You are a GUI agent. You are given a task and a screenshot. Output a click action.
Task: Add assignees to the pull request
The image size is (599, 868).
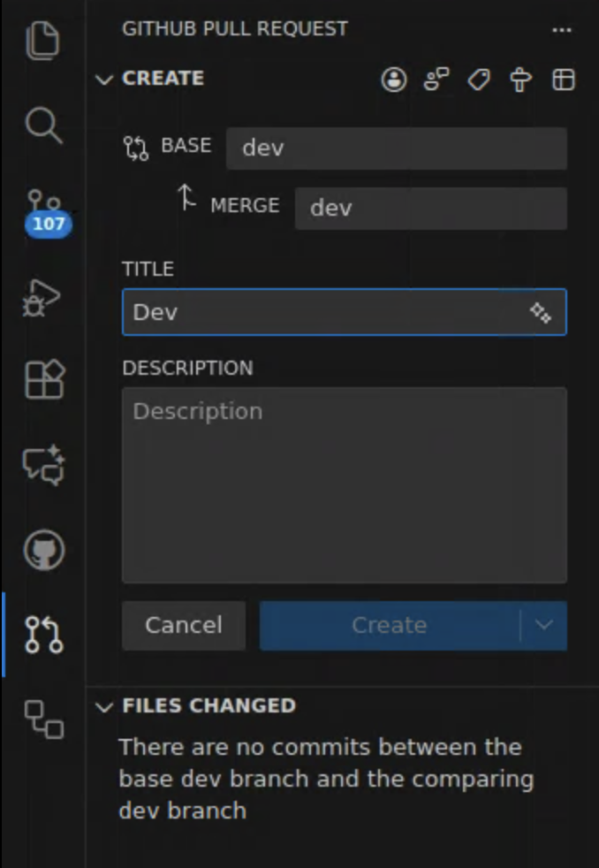click(x=394, y=80)
